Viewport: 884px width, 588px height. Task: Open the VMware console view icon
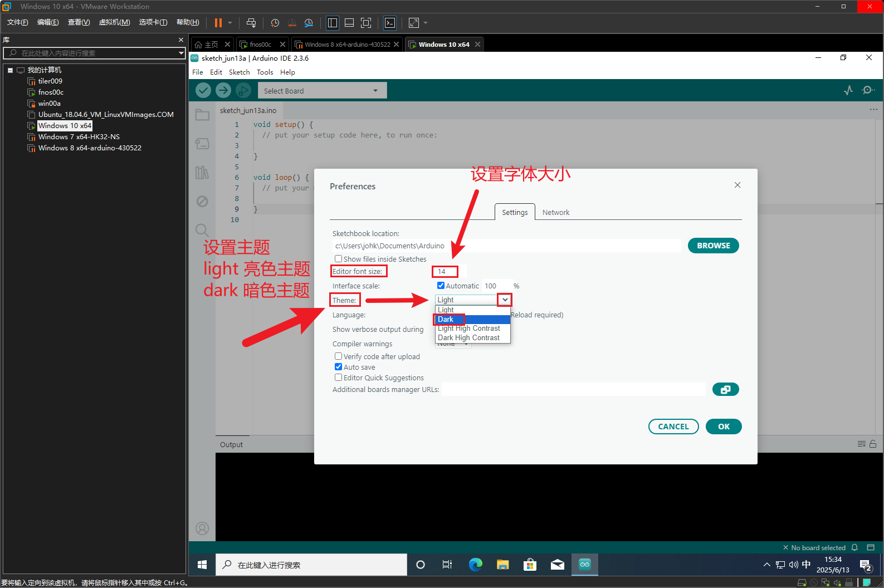pyautogui.click(x=390, y=23)
